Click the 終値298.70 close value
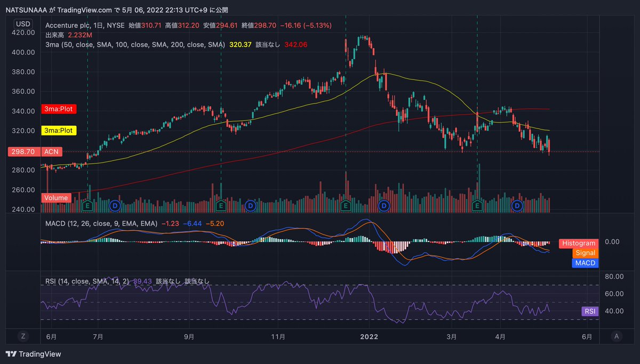The image size is (640, 364). 259,25
